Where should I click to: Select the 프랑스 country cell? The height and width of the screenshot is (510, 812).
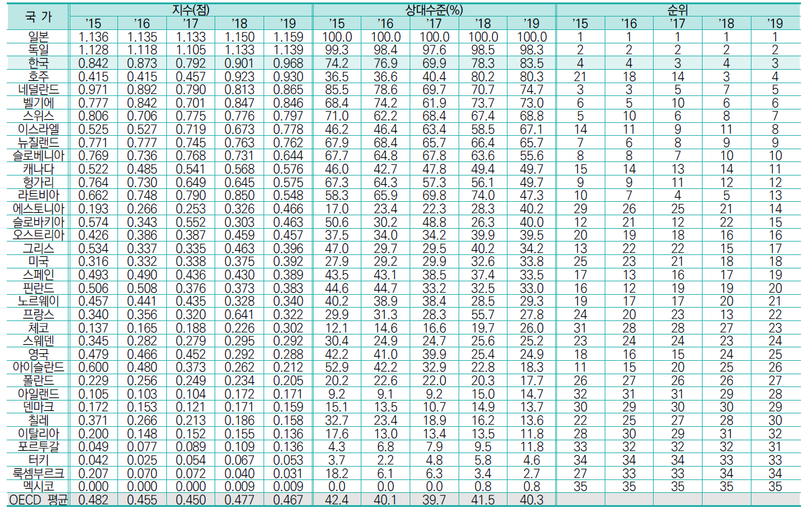pos(37,314)
